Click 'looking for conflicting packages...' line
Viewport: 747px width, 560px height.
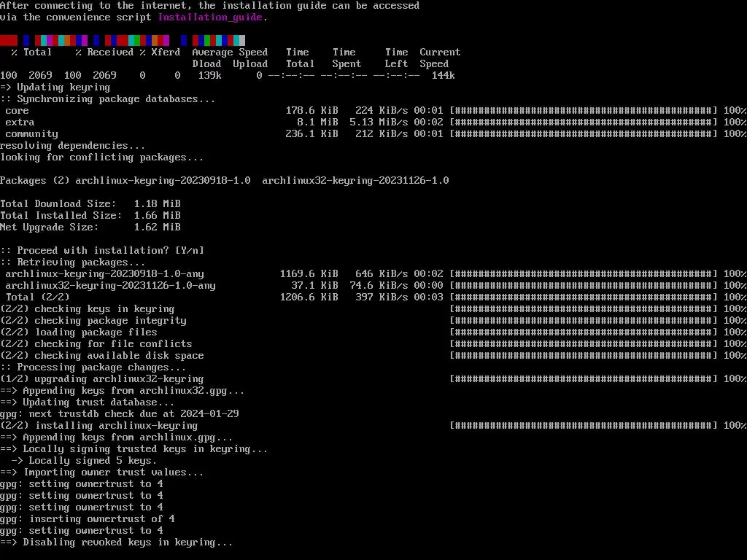tap(101, 157)
